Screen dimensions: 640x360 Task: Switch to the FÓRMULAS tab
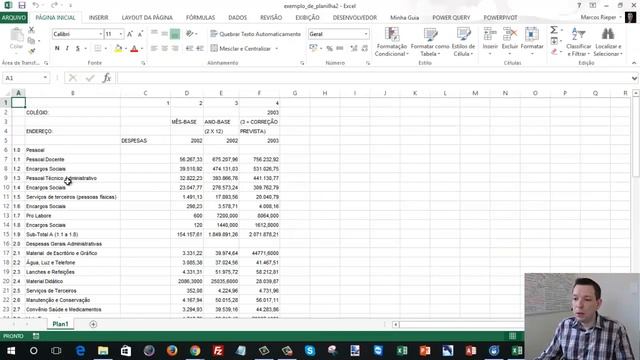click(x=200, y=18)
